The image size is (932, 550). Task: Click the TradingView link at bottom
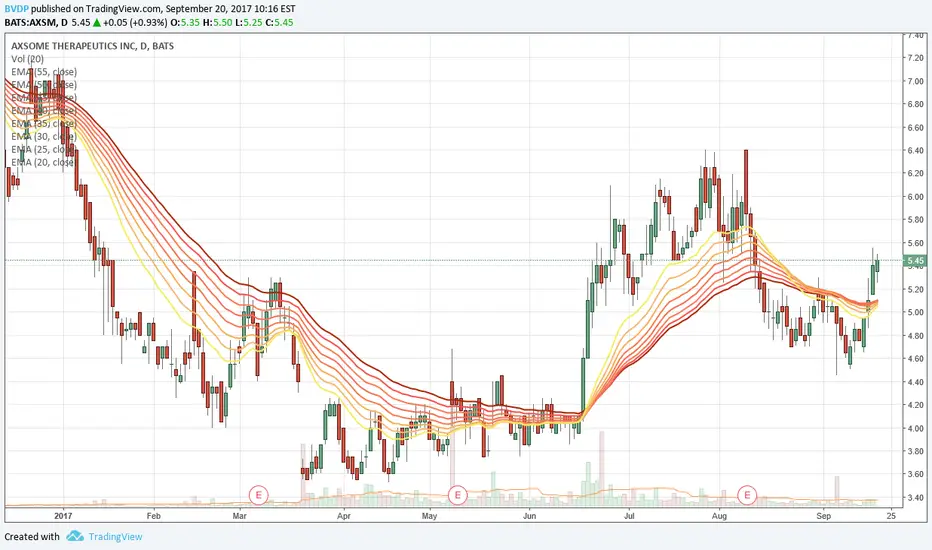point(115,536)
